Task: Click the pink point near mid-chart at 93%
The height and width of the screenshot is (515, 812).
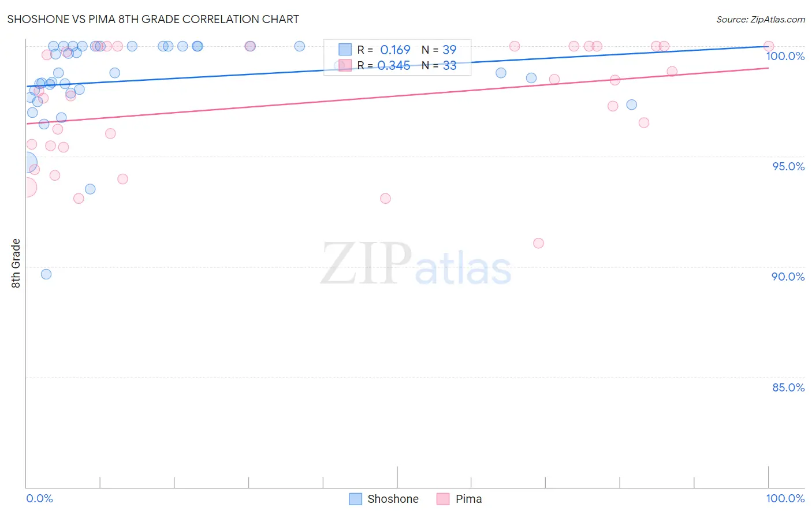Action: (x=385, y=199)
